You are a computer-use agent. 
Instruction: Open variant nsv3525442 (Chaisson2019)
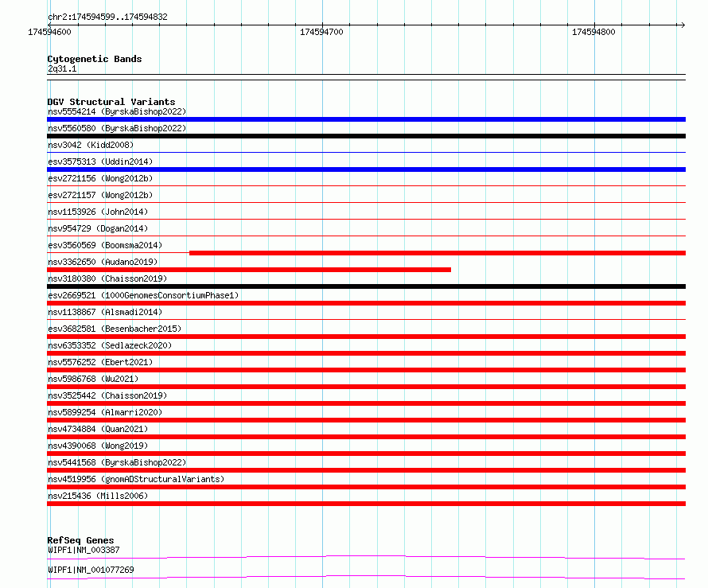107,395
